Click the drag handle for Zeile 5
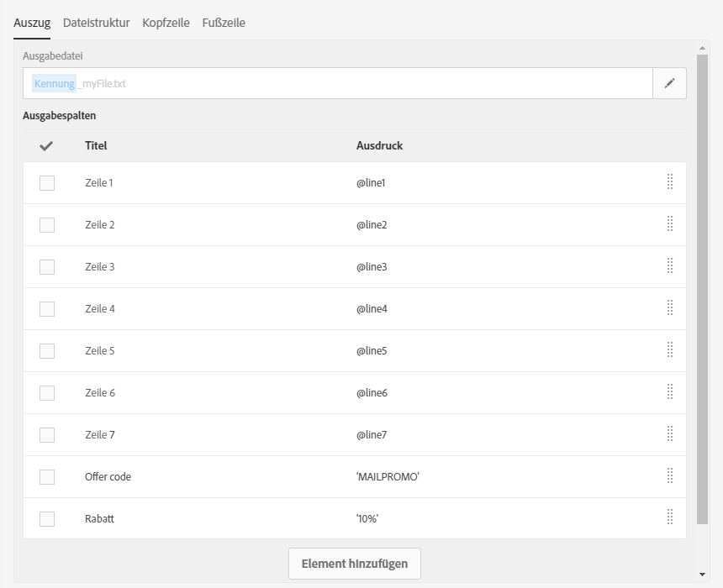Viewport: 723px width, 588px height. point(670,349)
